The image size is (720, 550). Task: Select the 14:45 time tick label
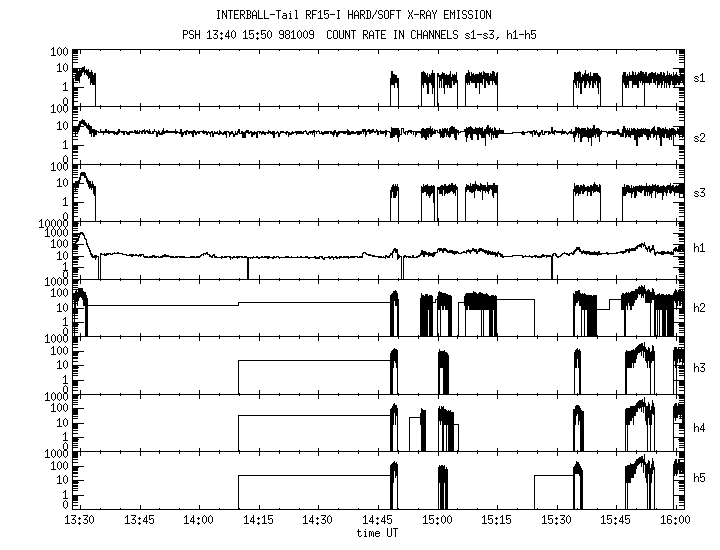pos(377,520)
